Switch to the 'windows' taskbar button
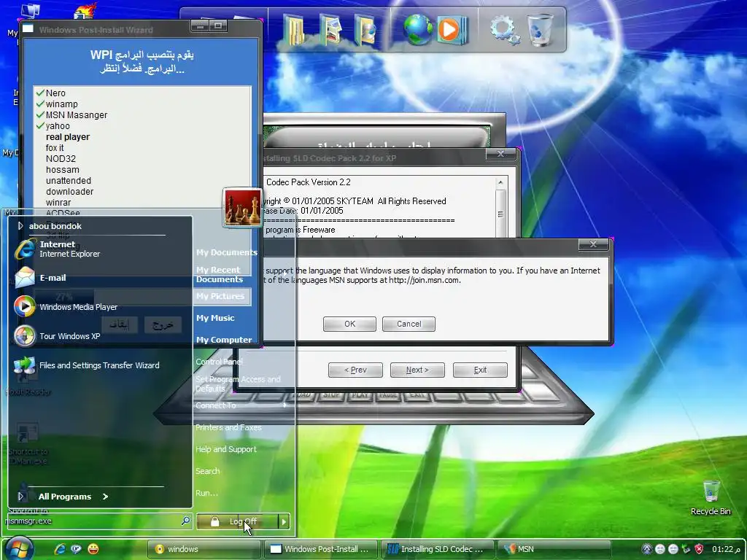Screen dimensions: 747x560 (x=204, y=549)
